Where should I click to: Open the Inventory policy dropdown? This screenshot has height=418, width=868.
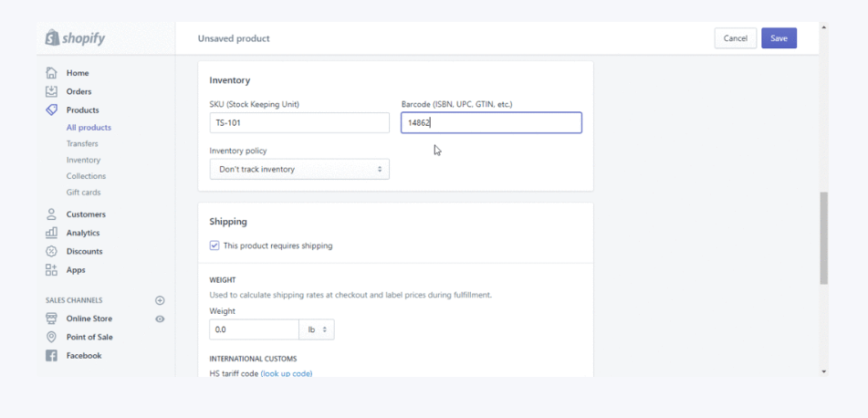[x=299, y=169]
